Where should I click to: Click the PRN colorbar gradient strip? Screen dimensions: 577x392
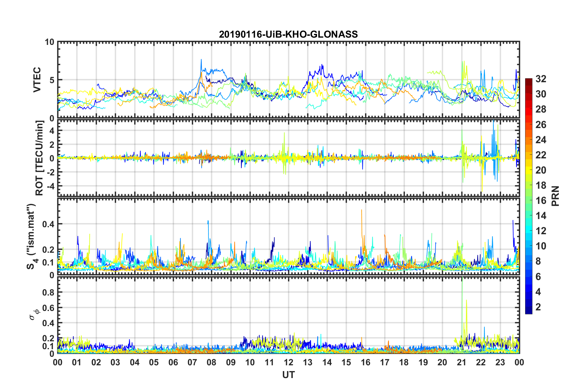(x=529, y=196)
